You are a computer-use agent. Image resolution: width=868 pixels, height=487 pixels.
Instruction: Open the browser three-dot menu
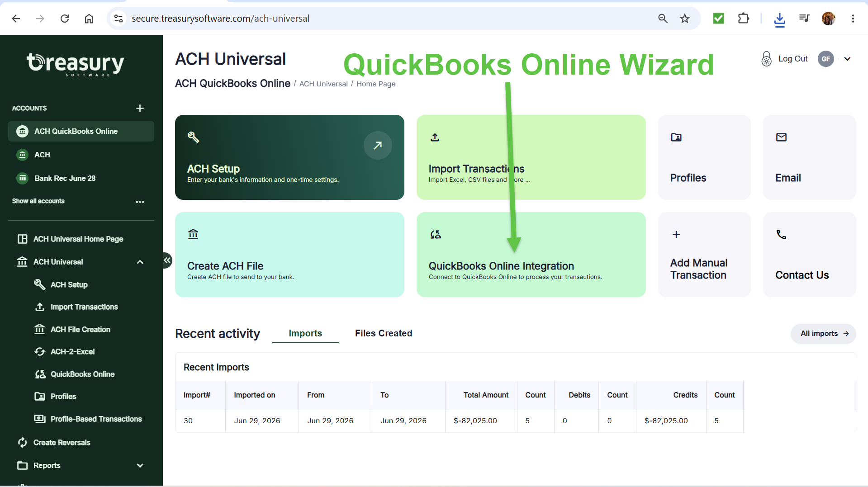click(853, 19)
